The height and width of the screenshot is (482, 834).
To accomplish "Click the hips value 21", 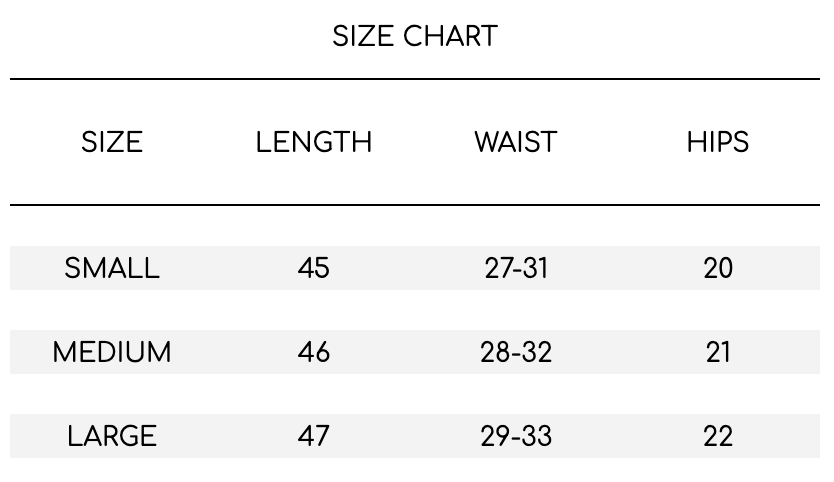I will click(x=718, y=352).
